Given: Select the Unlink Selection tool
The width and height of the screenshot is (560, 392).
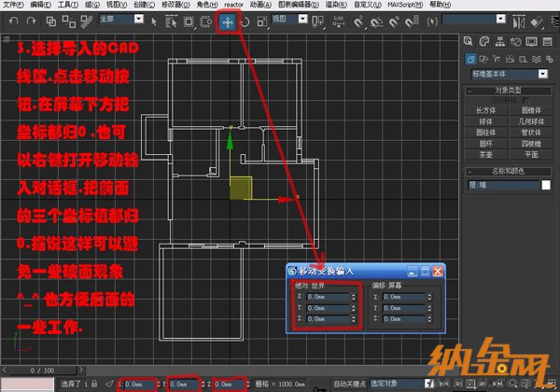Looking at the screenshot, I should click(x=68, y=21).
